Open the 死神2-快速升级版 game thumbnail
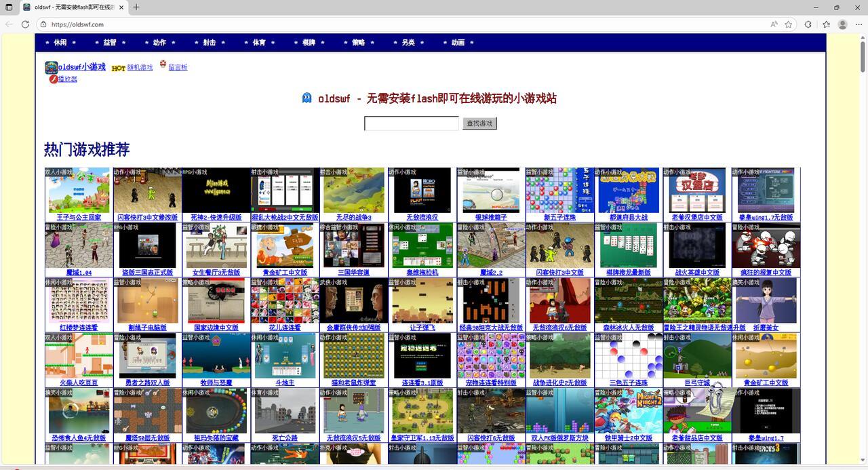 216,191
